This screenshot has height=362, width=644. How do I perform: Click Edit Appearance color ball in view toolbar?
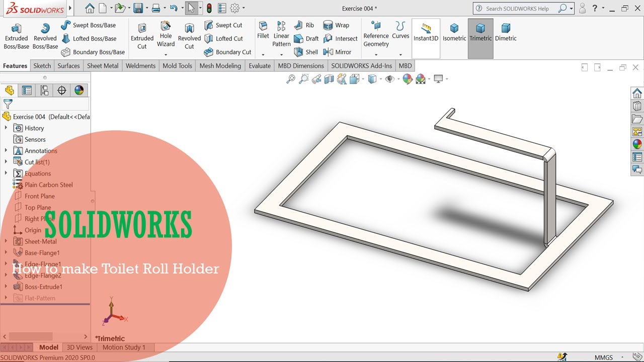408,79
